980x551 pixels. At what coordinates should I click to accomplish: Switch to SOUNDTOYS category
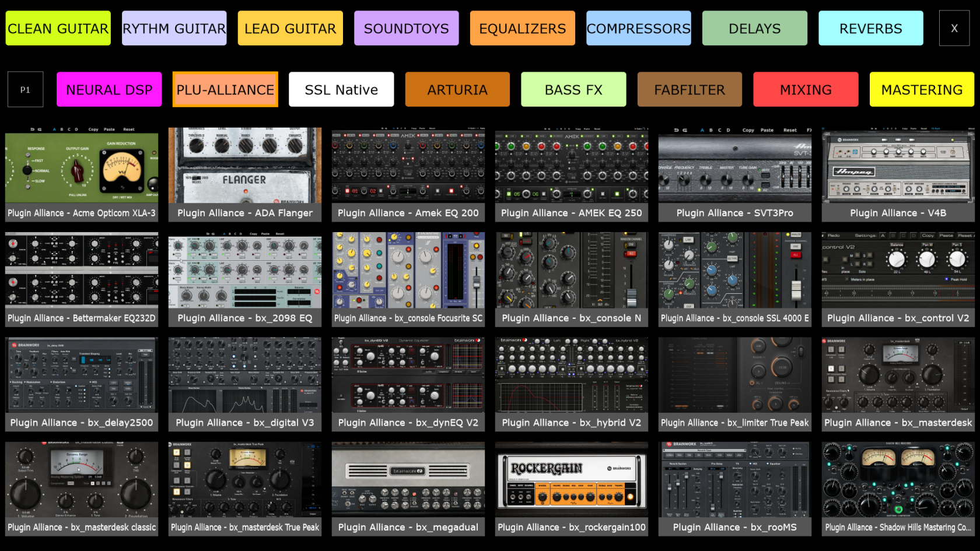point(407,28)
